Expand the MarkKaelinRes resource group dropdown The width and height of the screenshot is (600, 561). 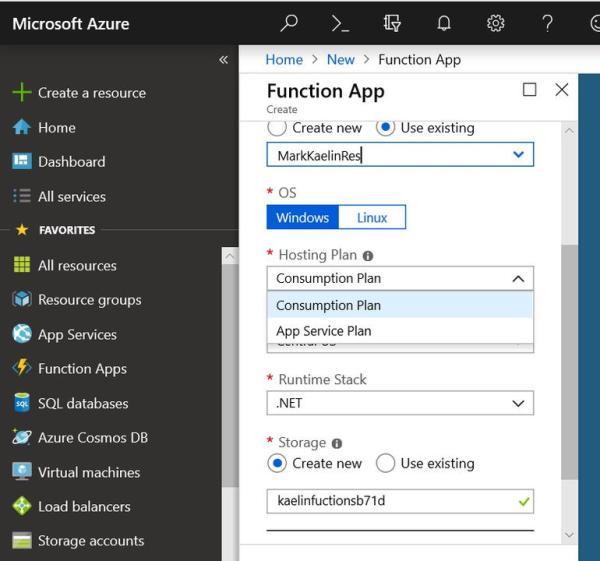click(517, 155)
